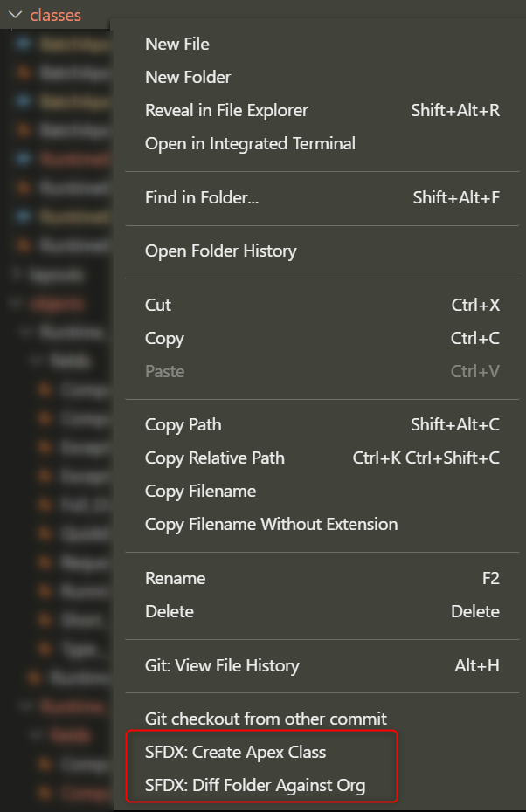Create a New Folder in classes

[188, 77]
